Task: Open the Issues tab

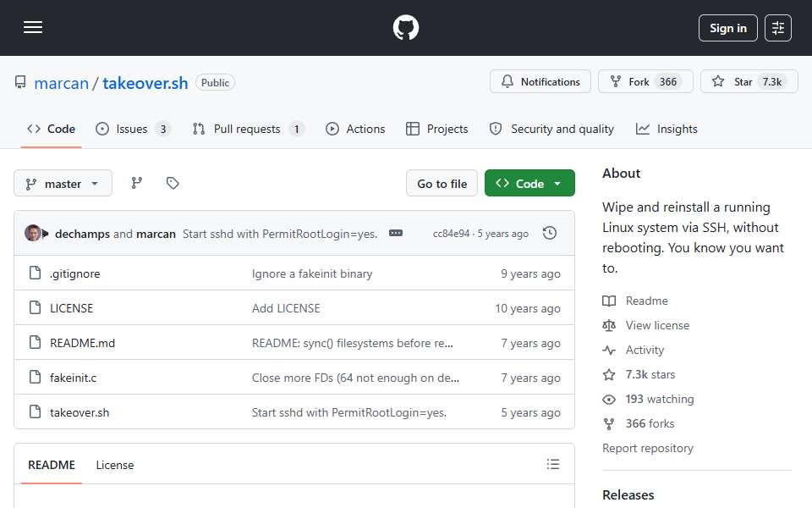Action: (133, 129)
